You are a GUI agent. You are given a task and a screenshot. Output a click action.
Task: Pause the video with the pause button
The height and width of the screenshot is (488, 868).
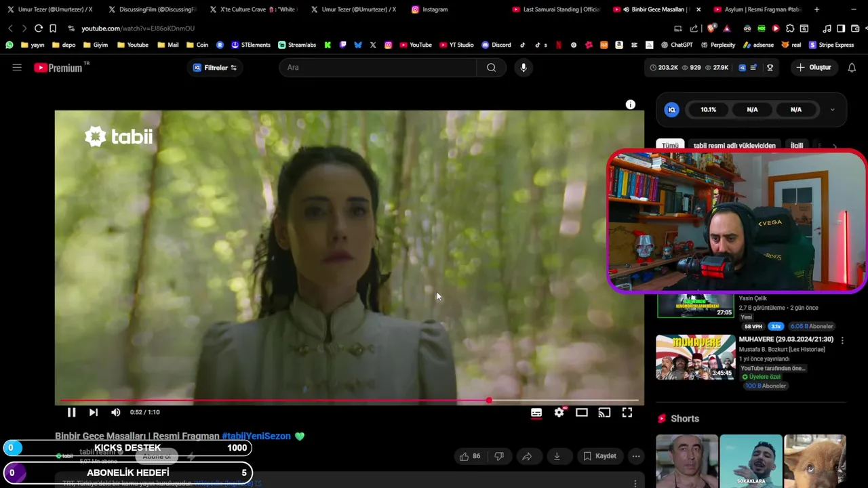pyautogui.click(x=71, y=412)
